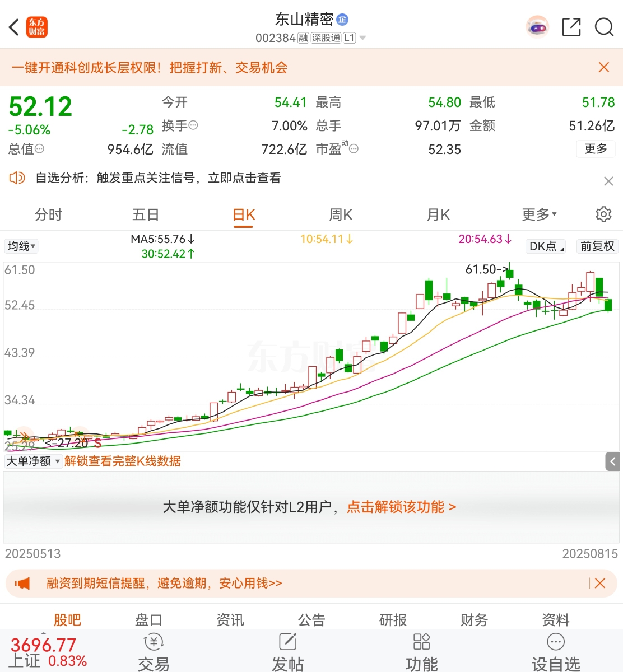Close the 科创成长层权限 banner
Viewport: 623px width, 672px height.
[604, 67]
